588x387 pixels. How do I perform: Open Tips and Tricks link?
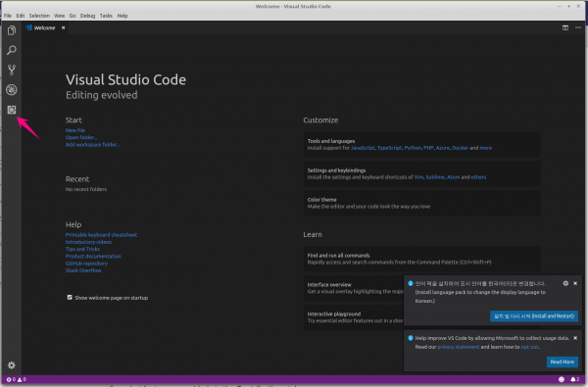(x=82, y=249)
